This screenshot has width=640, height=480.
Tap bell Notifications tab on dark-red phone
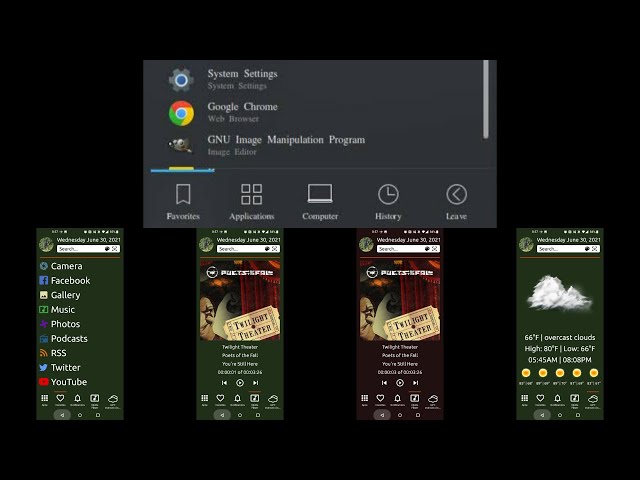click(x=398, y=400)
